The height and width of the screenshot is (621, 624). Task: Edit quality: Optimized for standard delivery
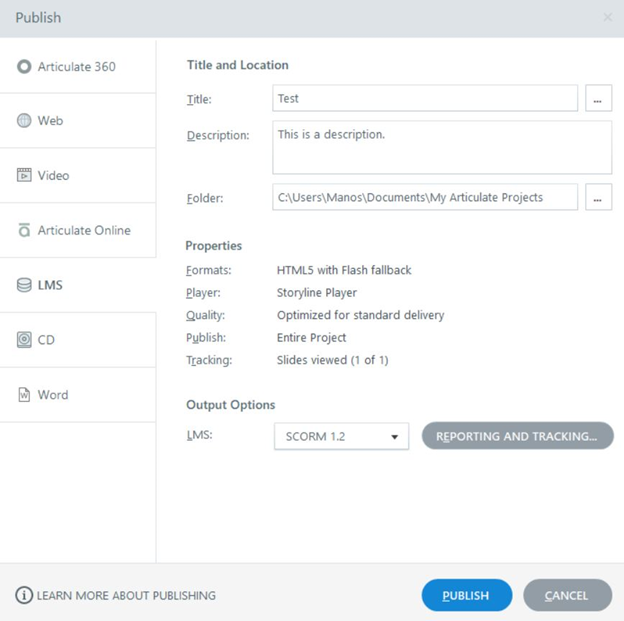(x=360, y=315)
